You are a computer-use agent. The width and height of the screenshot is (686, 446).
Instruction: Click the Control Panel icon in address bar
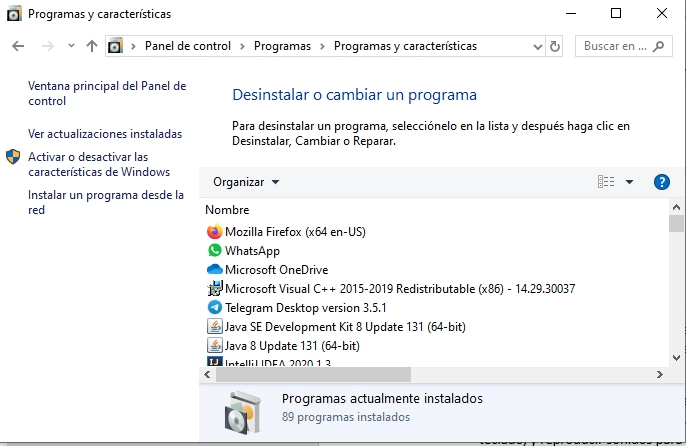point(115,46)
